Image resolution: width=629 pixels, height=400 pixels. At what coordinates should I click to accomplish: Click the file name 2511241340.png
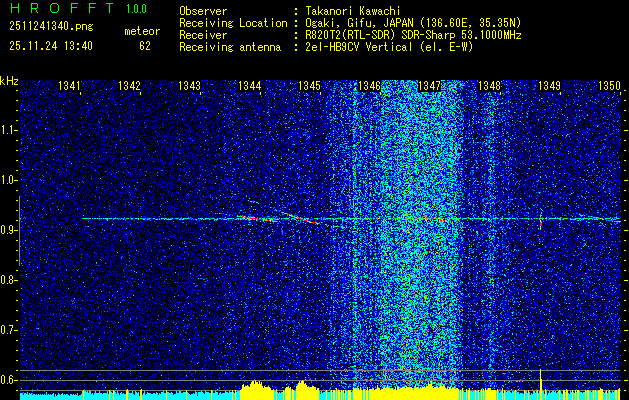click(x=51, y=27)
